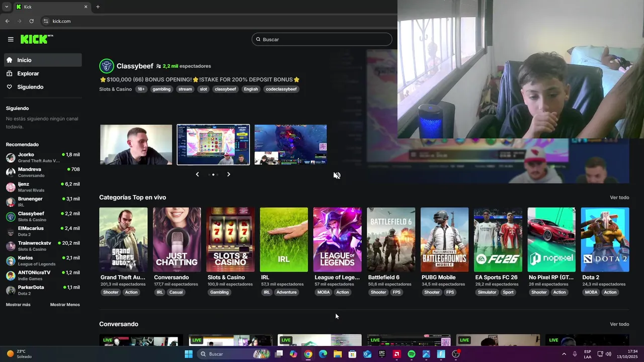Image resolution: width=644 pixels, height=362 pixels.
Task: Click Ver todo for Conversando section
Action: [619, 324]
